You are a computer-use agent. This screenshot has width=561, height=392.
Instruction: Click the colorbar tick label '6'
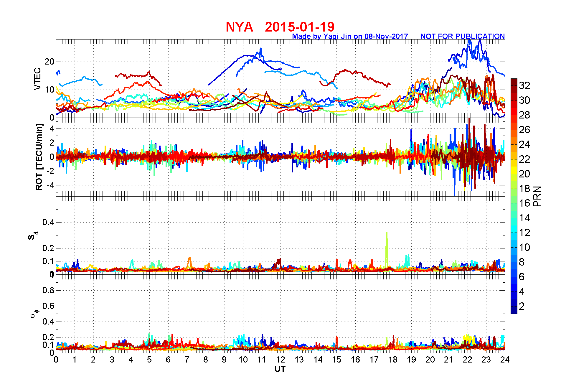pyautogui.click(x=522, y=277)
